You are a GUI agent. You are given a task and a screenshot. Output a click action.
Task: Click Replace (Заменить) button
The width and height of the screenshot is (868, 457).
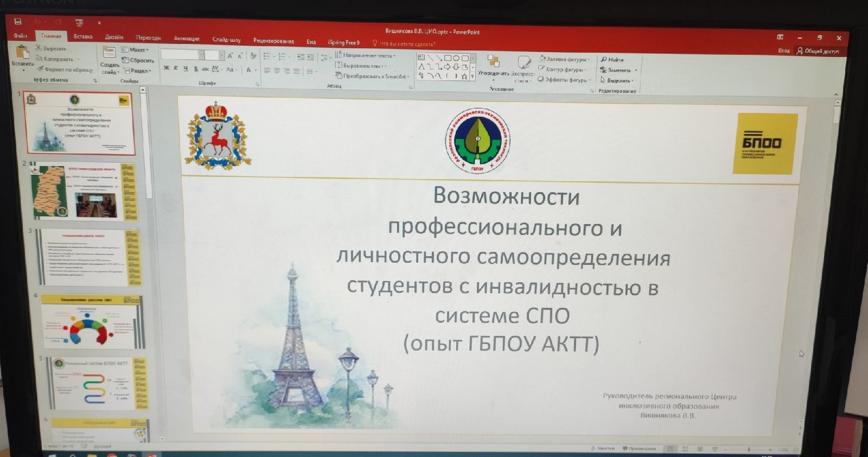pos(618,70)
